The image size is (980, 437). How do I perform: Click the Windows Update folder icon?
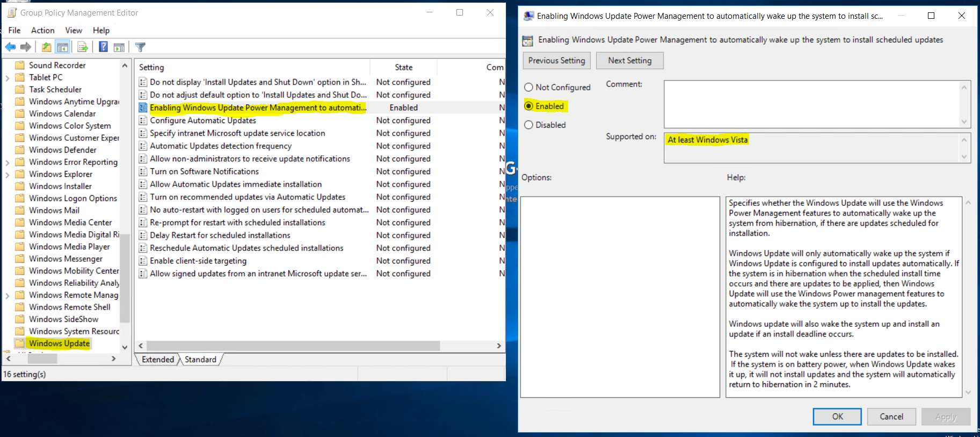pyautogui.click(x=20, y=343)
